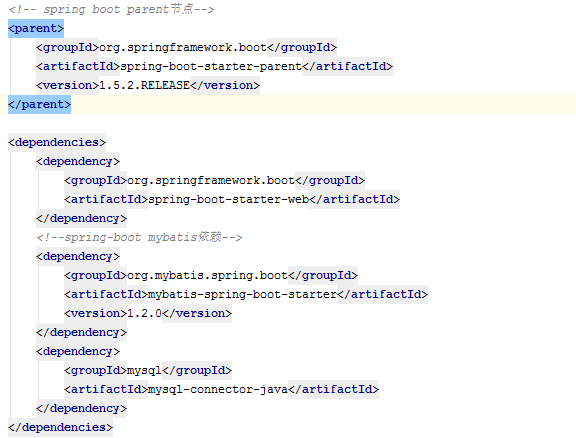Viewport: 576px width, 438px height.
Task: Click org.springframework.boot groupId of web dependency
Action: click(211, 180)
